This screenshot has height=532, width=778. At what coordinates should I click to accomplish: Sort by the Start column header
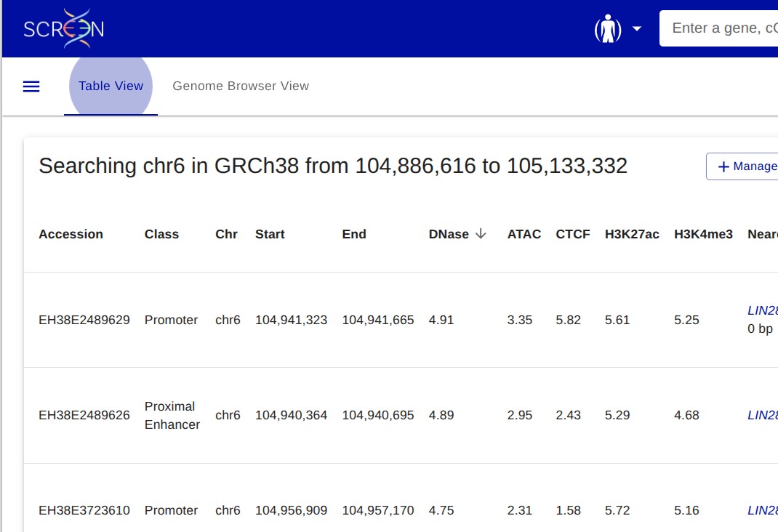coord(270,234)
